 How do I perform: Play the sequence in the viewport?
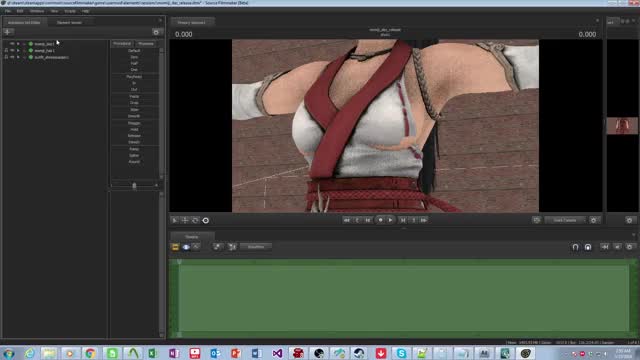pyautogui.click(x=391, y=220)
